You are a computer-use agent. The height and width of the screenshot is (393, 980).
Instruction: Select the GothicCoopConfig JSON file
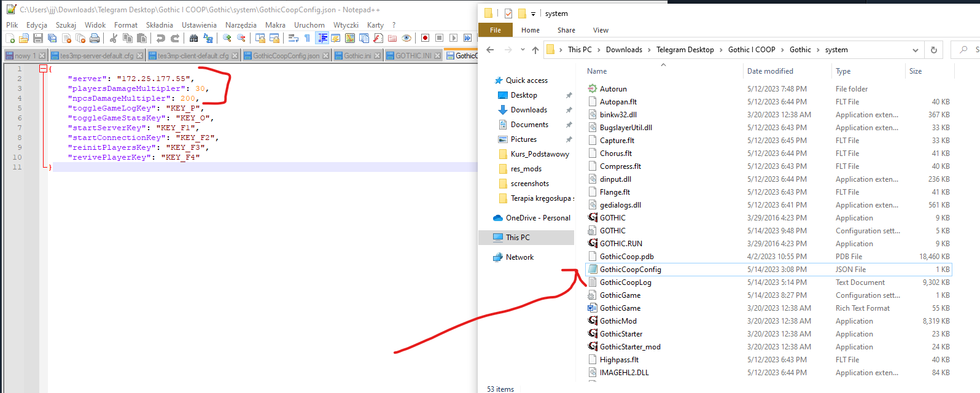pyautogui.click(x=768, y=270)
